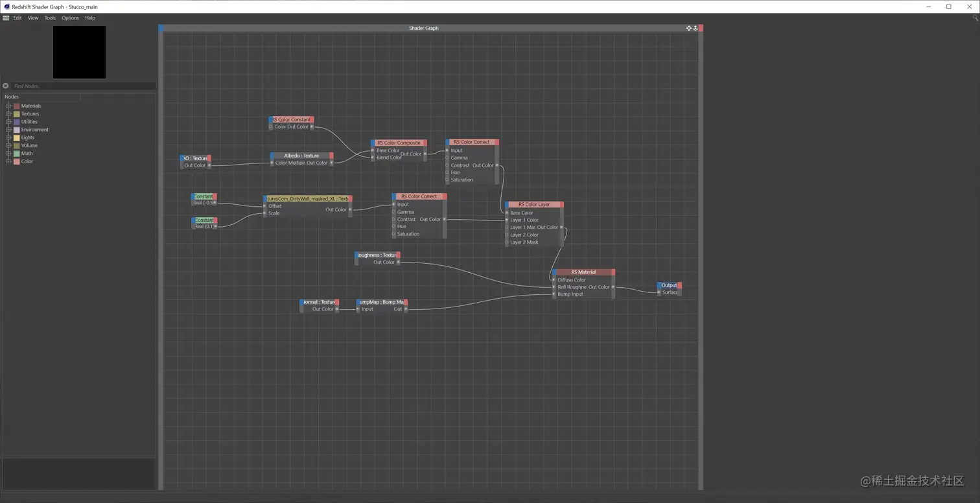This screenshot has width=980, height=503.
Task: Click the Find Nodes search field
Action: pos(78,86)
